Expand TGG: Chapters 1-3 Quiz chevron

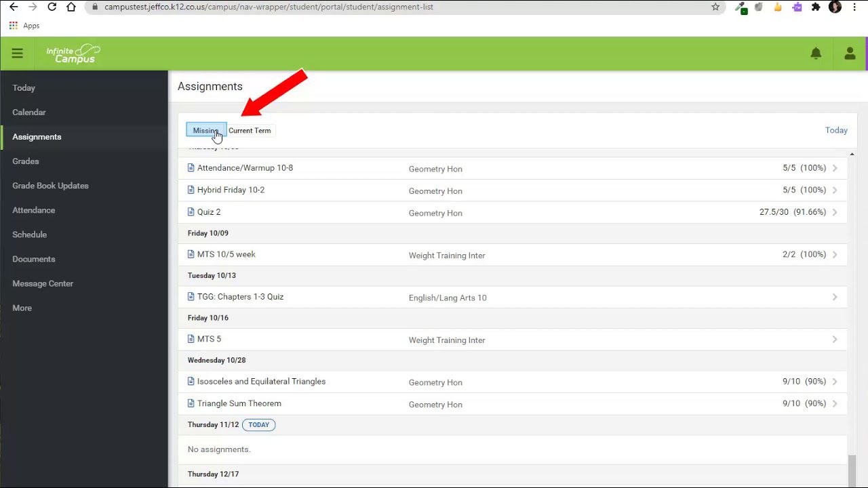835,297
